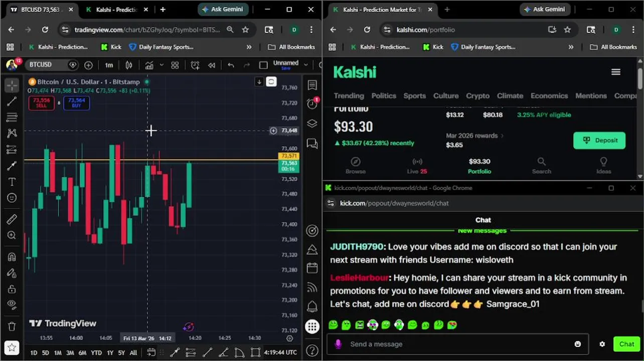Select the ruler measure tool
This screenshot has height=361, width=644.
point(12,219)
